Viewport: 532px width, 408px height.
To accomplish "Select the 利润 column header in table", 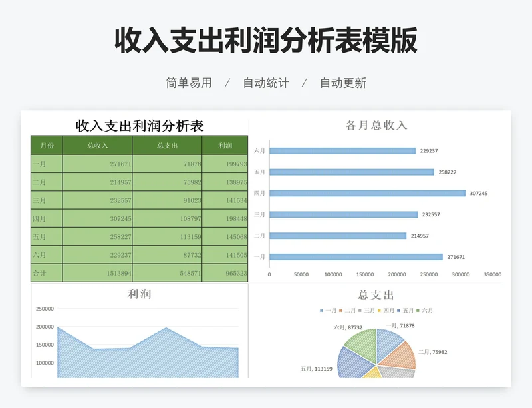I will 225,145.
